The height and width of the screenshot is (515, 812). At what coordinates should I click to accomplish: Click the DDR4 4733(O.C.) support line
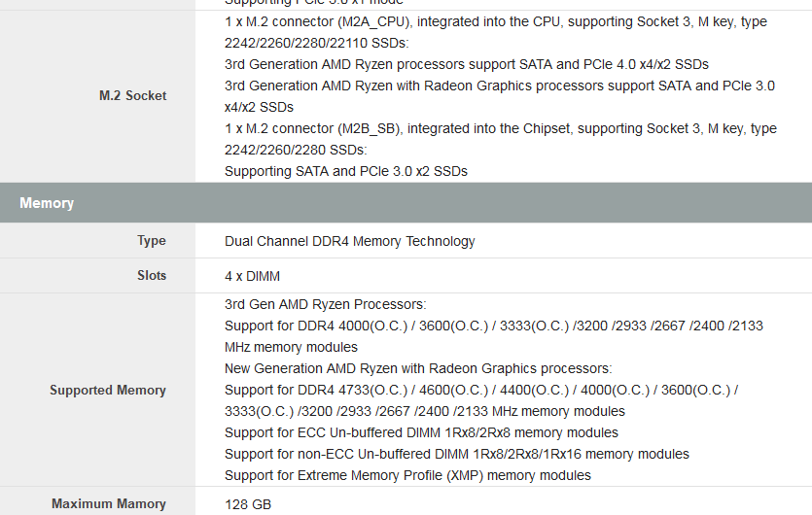(x=481, y=390)
